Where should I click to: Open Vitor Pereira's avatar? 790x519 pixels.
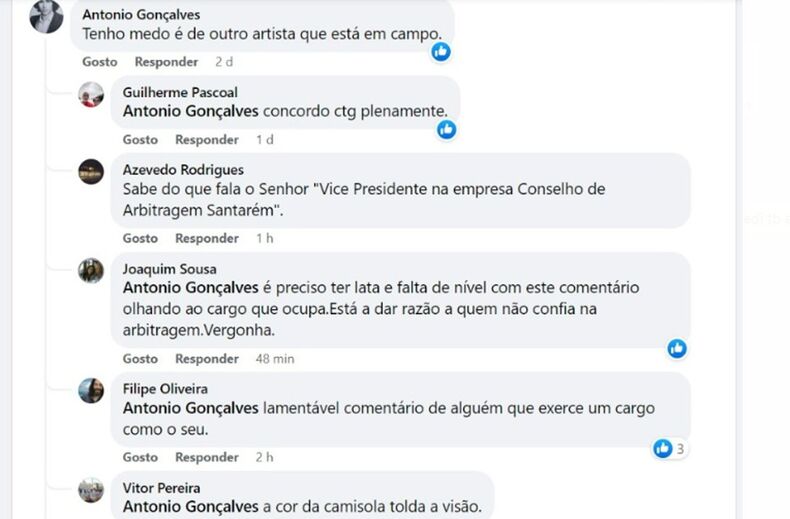tap(91, 489)
